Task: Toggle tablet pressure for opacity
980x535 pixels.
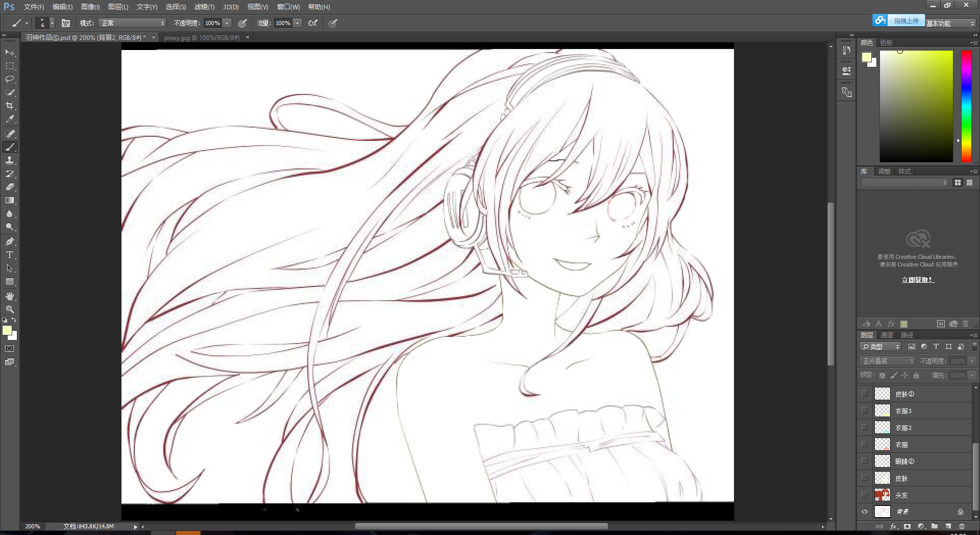Action: (242, 23)
